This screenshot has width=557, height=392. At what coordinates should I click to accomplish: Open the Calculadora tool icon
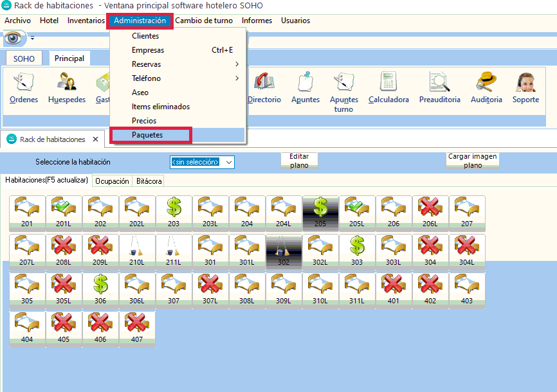388,82
